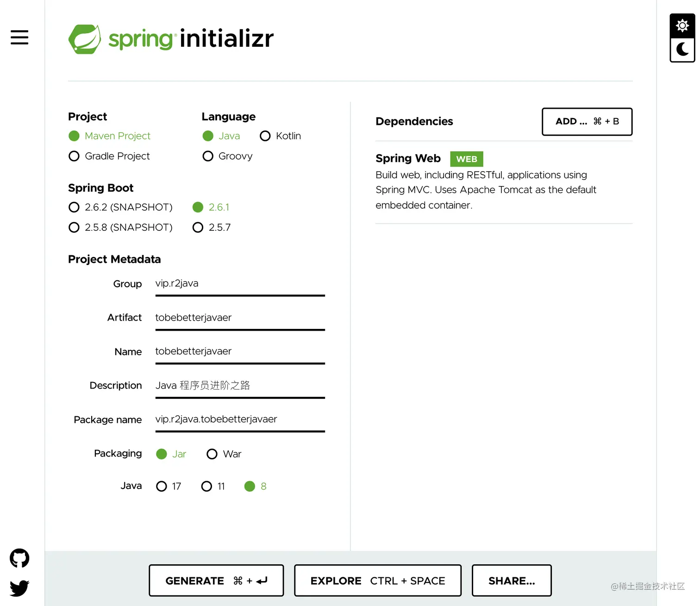The height and width of the screenshot is (606, 700).
Task: Choose Kotlin as the language
Action: 281,136
